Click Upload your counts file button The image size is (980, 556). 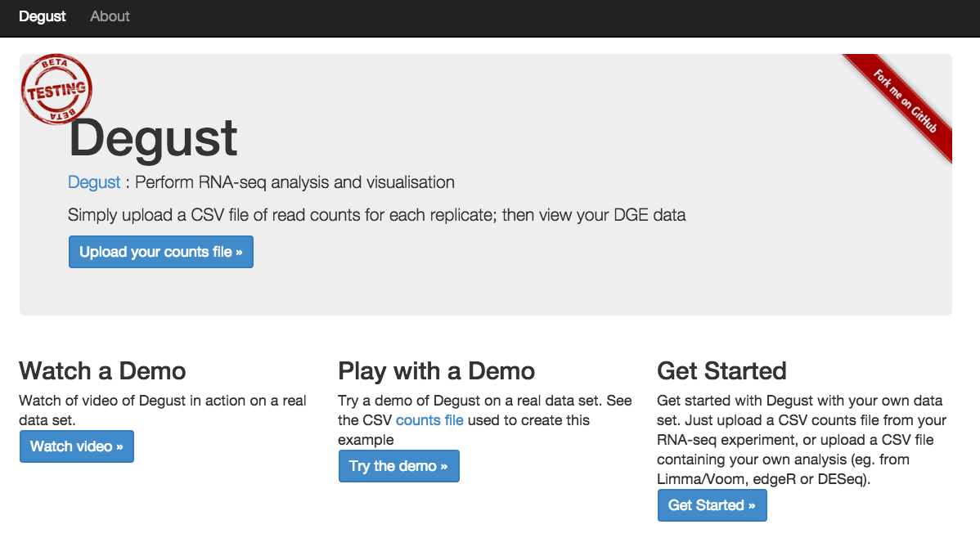(161, 252)
